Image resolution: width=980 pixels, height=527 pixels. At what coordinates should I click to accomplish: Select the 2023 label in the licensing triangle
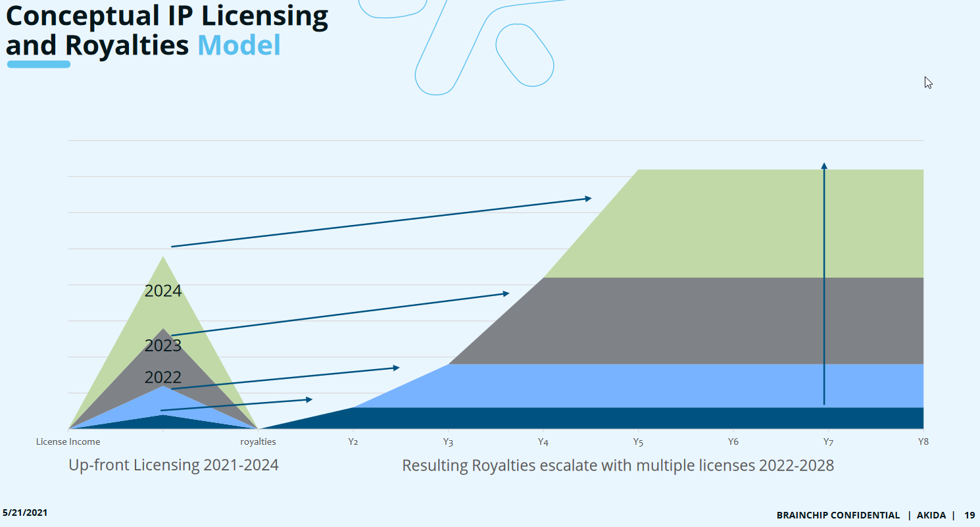tap(162, 345)
